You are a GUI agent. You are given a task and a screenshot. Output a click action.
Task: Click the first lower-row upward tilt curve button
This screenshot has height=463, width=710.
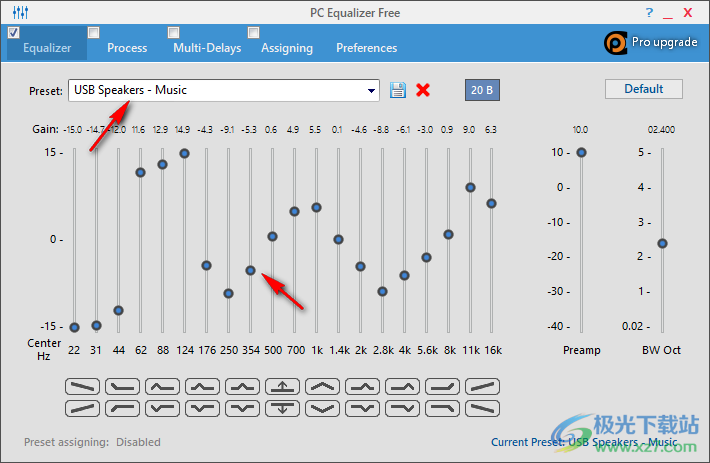pos(82,409)
